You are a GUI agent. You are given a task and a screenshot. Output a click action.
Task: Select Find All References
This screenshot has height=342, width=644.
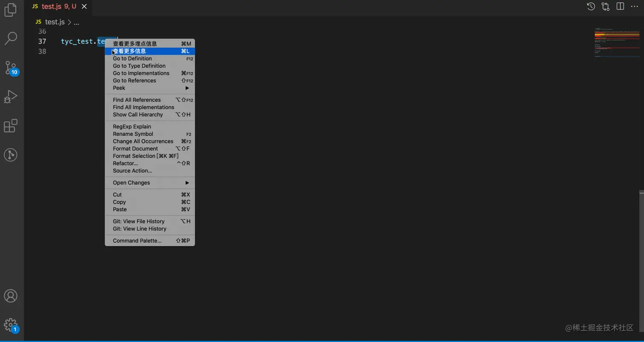pyautogui.click(x=150, y=100)
